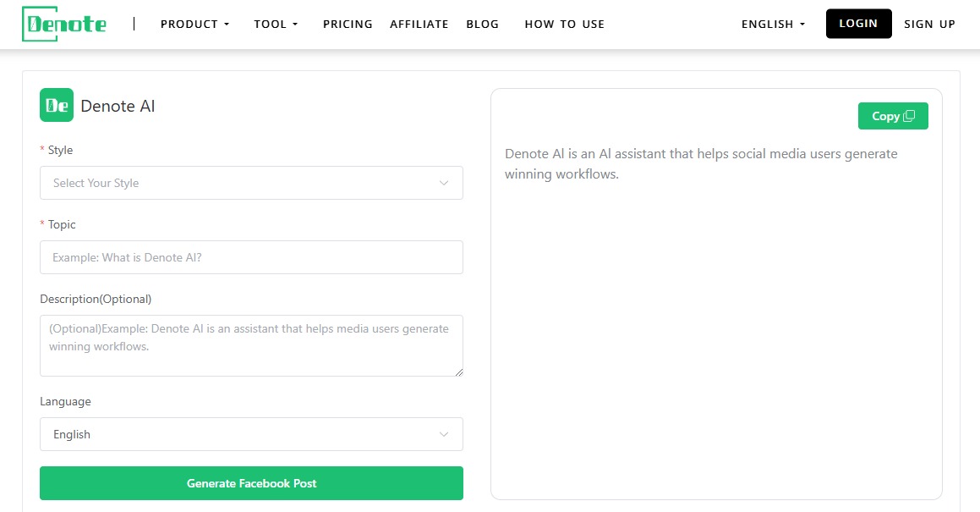Click the green 'De' Denote AI icon
The image size is (980, 512).
[x=56, y=105]
